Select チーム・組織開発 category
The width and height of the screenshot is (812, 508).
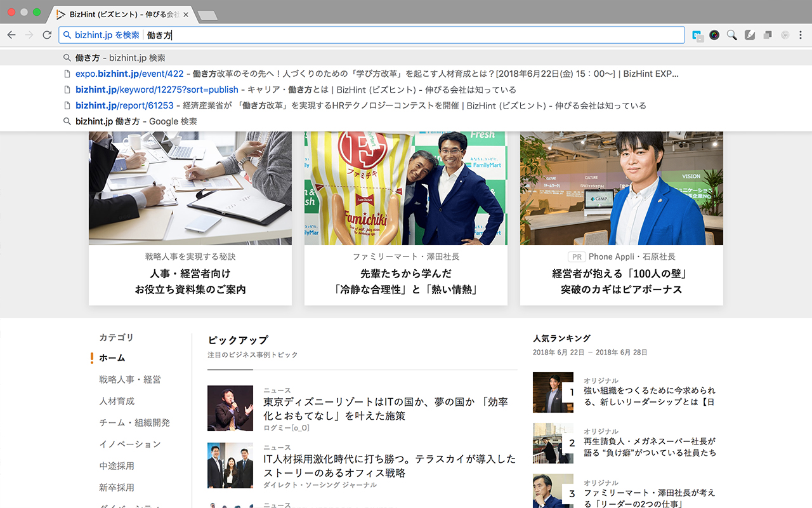coord(134,423)
